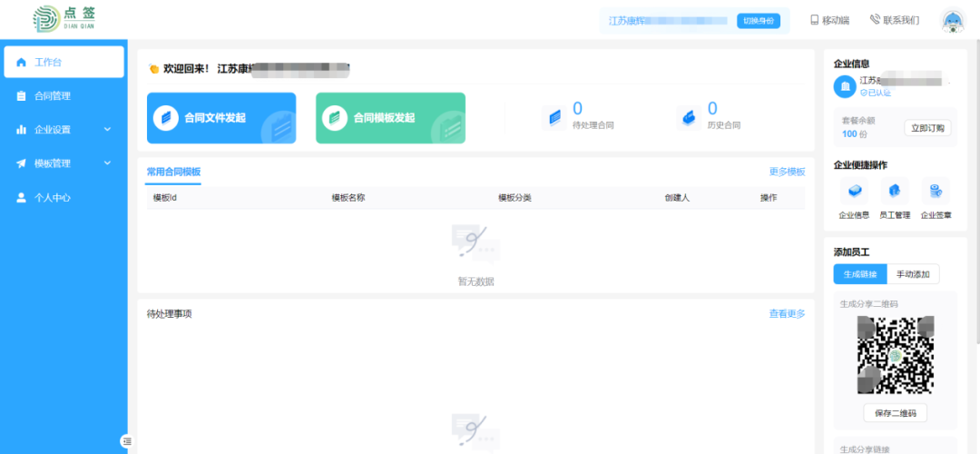
Task: Expand the 模板管理 sidebar menu
Action: pos(64,163)
